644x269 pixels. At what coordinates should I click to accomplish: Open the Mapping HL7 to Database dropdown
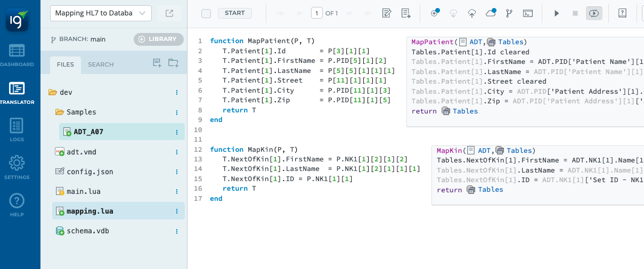click(x=101, y=13)
